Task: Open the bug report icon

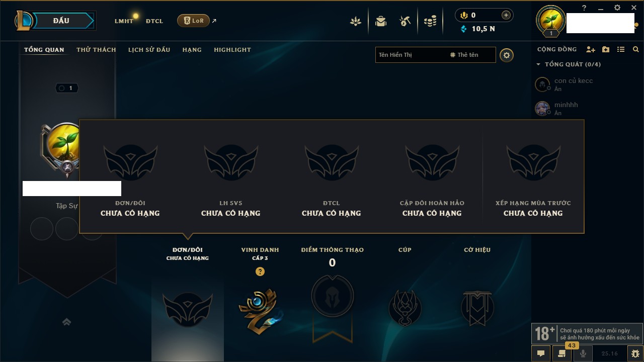Action: [635, 353]
